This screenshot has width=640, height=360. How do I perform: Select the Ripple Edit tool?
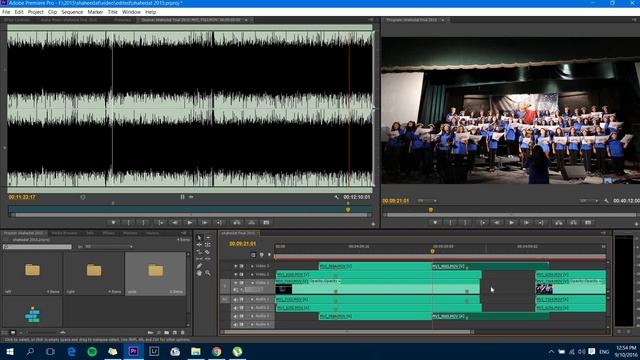[x=199, y=244]
